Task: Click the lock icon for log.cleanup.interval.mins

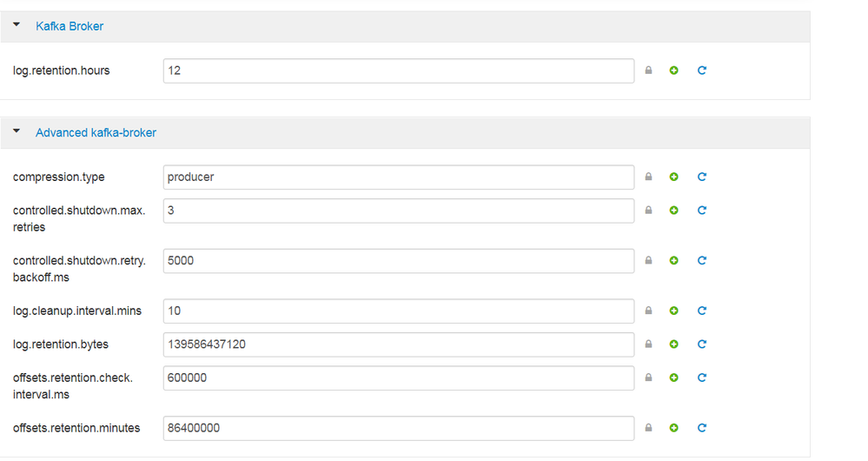Action: 648,311
